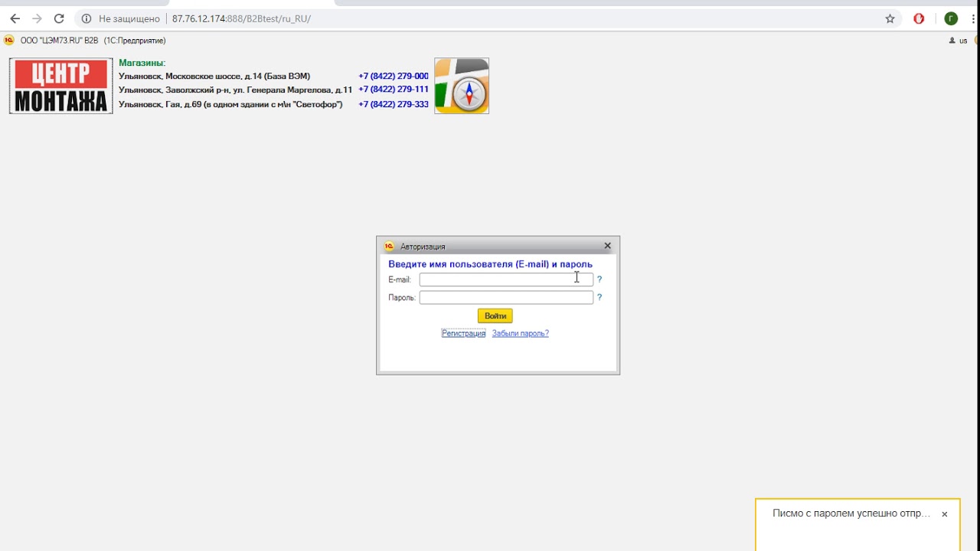The width and height of the screenshot is (980, 551).
Task: Go back using browser back arrow
Action: (x=15, y=18)
